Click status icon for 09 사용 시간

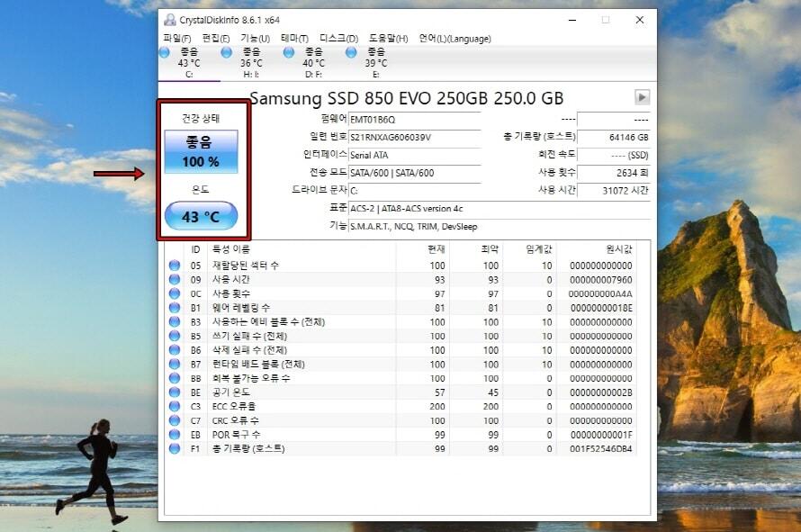pyautogui.click(x=175, y=280)
